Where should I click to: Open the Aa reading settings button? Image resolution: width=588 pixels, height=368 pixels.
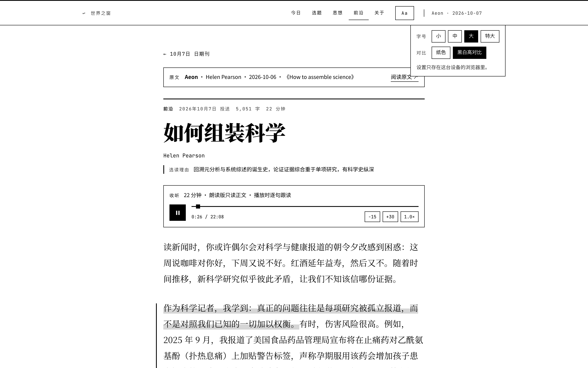click(404, 13)
